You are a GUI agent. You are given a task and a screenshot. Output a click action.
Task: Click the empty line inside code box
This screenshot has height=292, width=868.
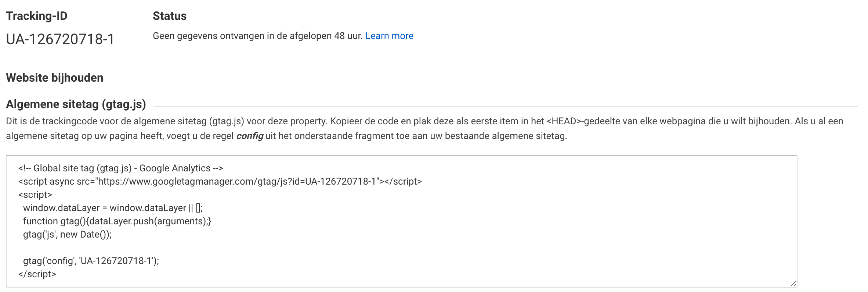click(401, 248)
